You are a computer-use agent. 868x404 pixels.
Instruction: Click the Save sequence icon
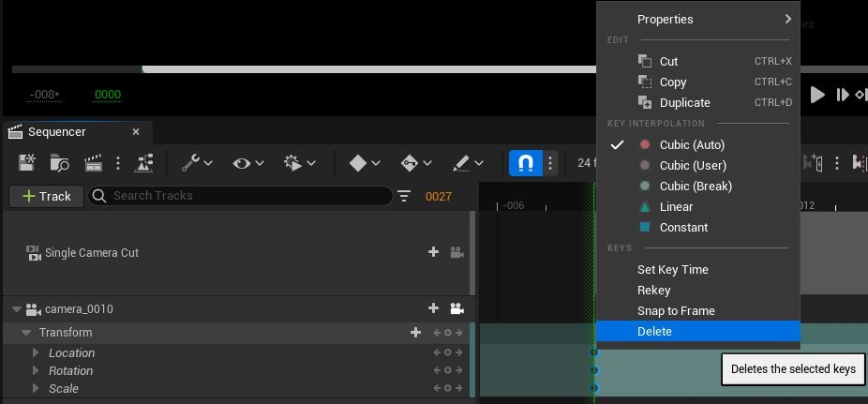click(x=27, y=163)
